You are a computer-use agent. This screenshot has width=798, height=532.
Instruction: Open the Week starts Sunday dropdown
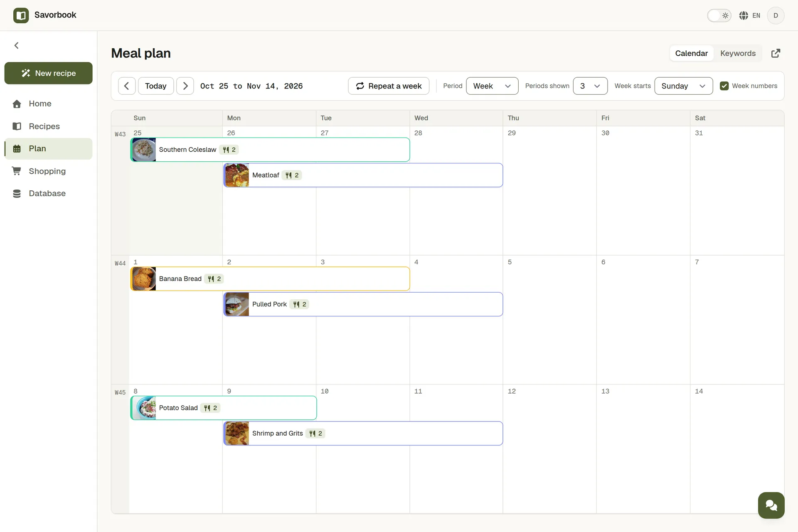pyautogui.click(x=683, y=86)
